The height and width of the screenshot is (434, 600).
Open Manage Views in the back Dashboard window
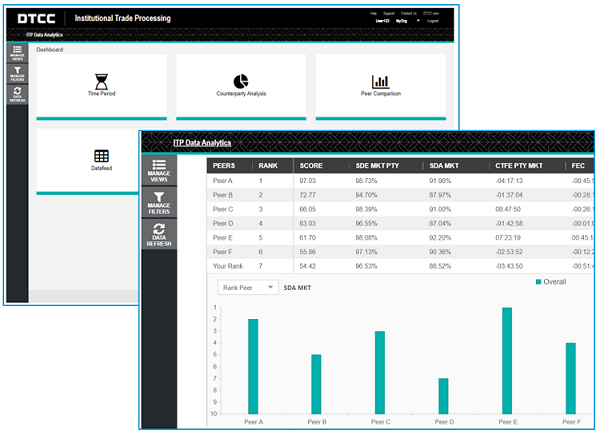(x=17, y=53)
